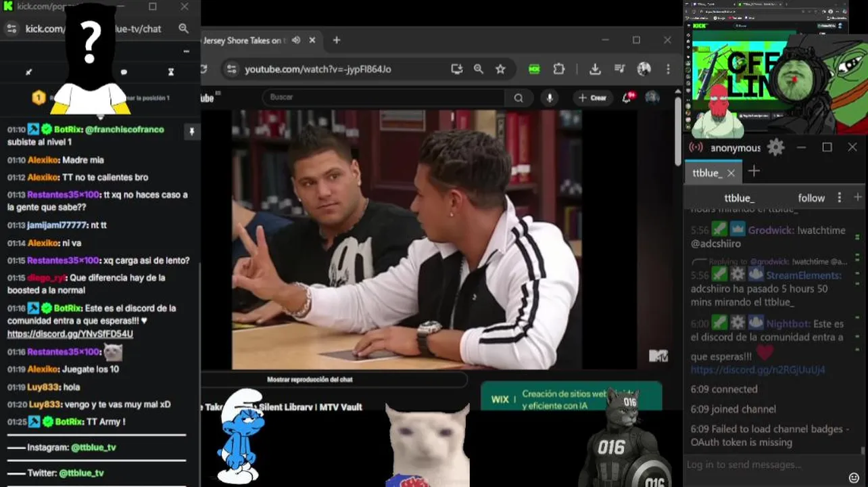The height and width of the screenshot is (487, 868).
Task: Open the browser extensions puzzle icon
Action: tap(559, 69)
